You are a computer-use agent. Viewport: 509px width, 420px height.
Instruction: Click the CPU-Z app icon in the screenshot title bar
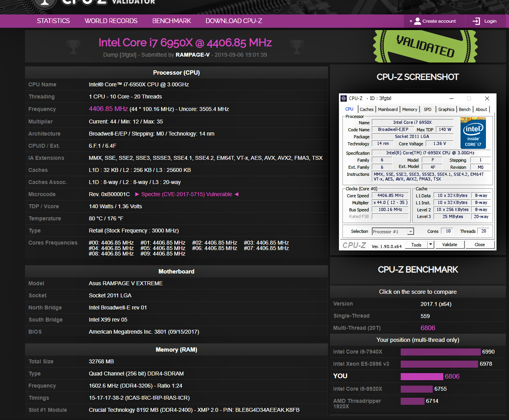pos(344,98)
